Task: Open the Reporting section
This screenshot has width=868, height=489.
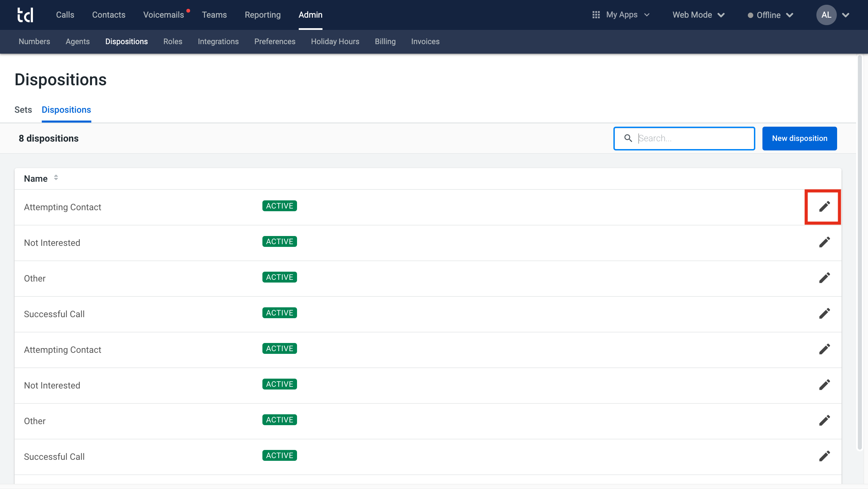Action: [x=263, y=15]
